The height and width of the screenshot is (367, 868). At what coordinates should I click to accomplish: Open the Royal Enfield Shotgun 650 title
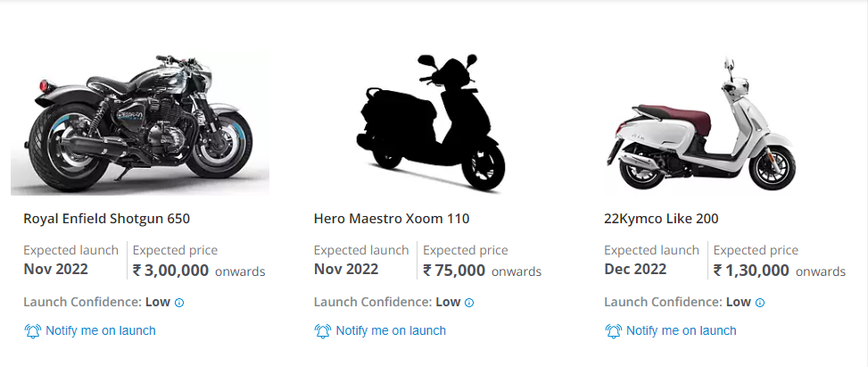click(x=106, y=218)
